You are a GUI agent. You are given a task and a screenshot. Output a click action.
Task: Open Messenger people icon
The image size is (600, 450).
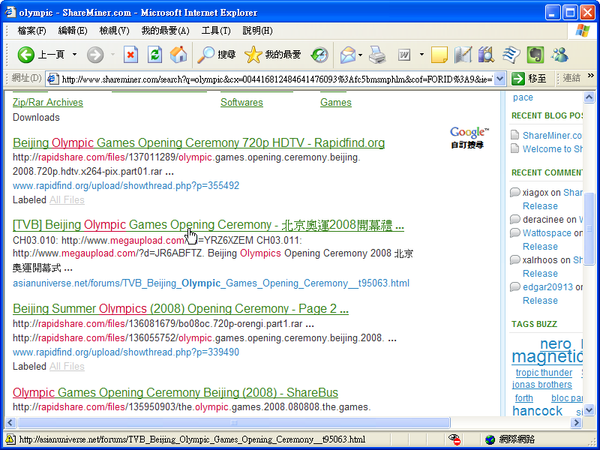coord(559,55)
